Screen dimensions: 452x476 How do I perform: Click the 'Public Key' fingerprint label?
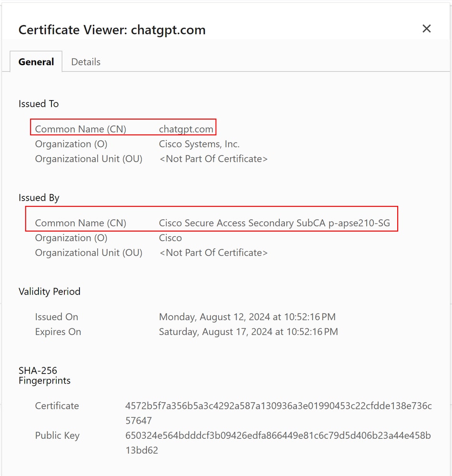tap(57, 435)
